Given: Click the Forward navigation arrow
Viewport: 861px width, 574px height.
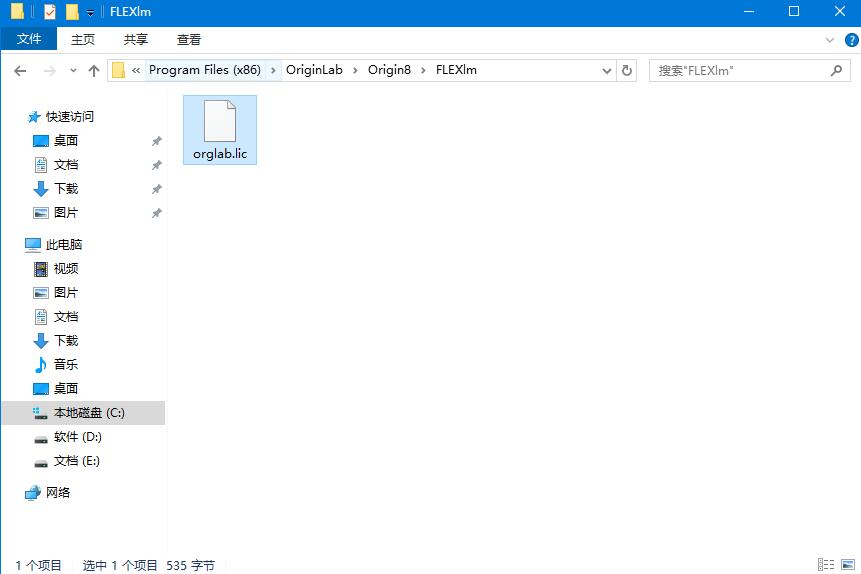Looking at the screenshot, I should pyautogui.click(x=50, y=71).
